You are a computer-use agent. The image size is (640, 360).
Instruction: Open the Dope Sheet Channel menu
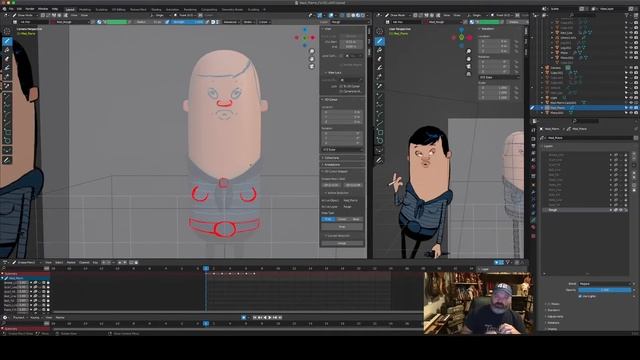[84, 262]
